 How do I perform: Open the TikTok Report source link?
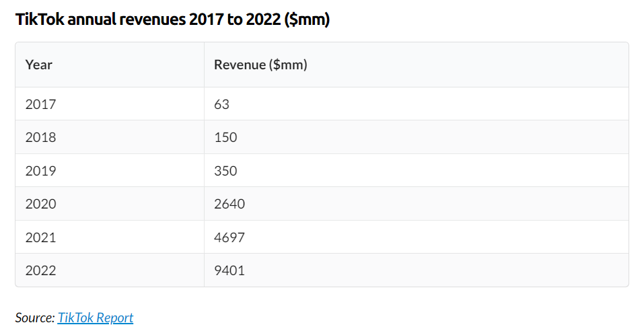96,318
